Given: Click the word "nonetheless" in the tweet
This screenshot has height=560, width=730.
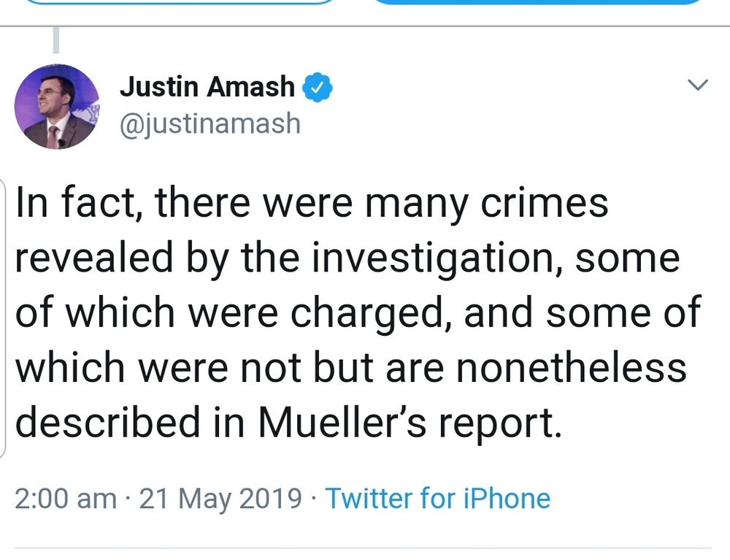Looking at the screenshot, I should [x=572, y=368].
